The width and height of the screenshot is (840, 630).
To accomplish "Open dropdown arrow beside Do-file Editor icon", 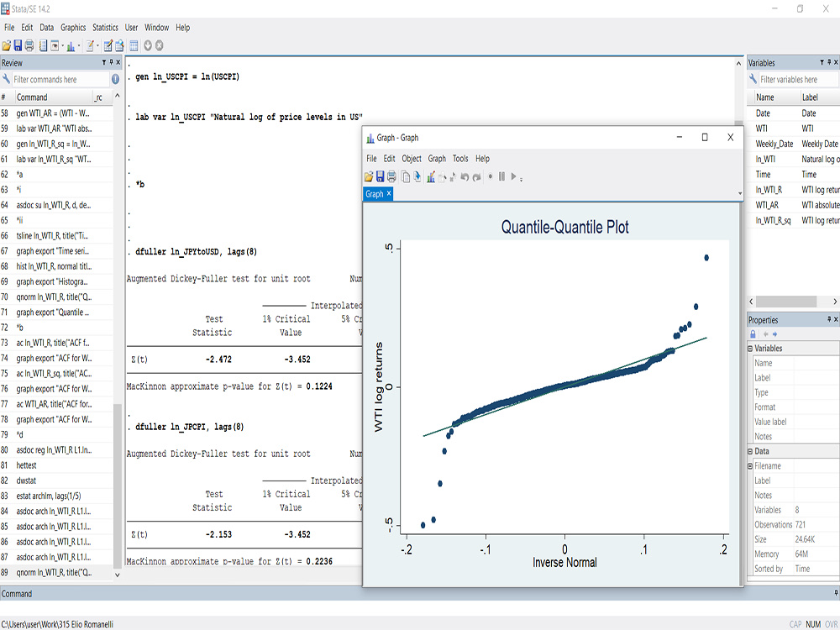I will pyautogui.click(x=97, y=46).
